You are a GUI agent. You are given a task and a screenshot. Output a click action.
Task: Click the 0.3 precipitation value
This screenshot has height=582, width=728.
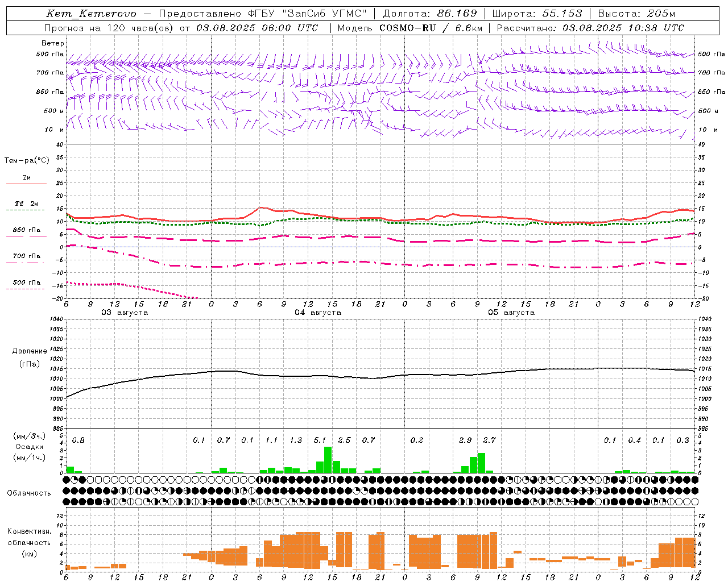(x=683, y=440)
